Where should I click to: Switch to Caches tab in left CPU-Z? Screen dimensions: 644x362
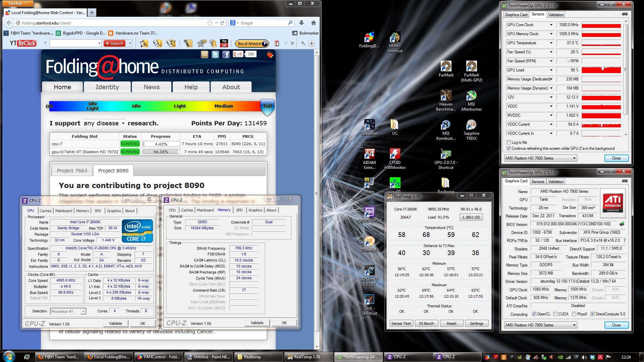click(46, 211)
